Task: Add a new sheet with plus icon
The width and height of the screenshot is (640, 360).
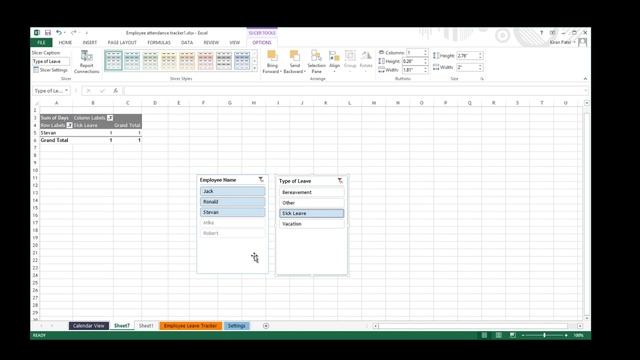Action: (x=266, y=326)
